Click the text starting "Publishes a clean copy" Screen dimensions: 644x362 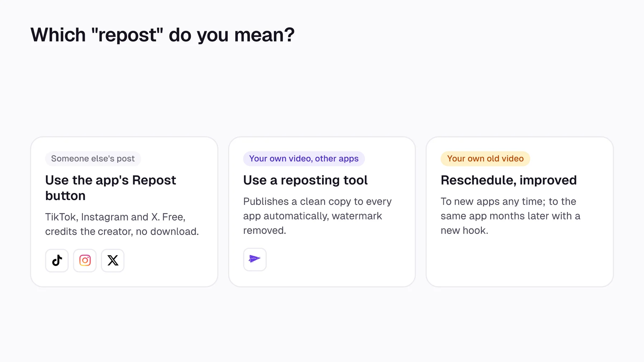pyautogui.click(x=317, y=216)
